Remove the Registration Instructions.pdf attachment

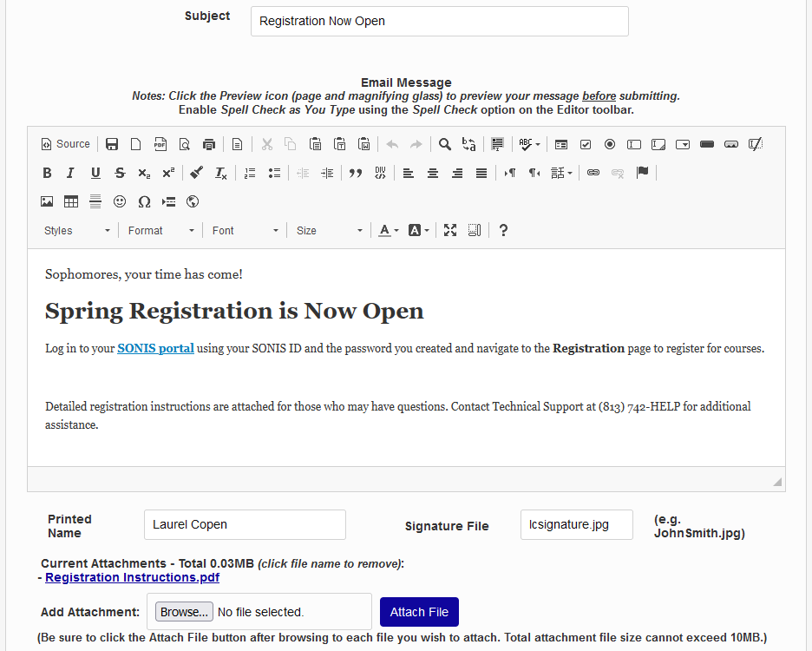[x=132, y=577]
